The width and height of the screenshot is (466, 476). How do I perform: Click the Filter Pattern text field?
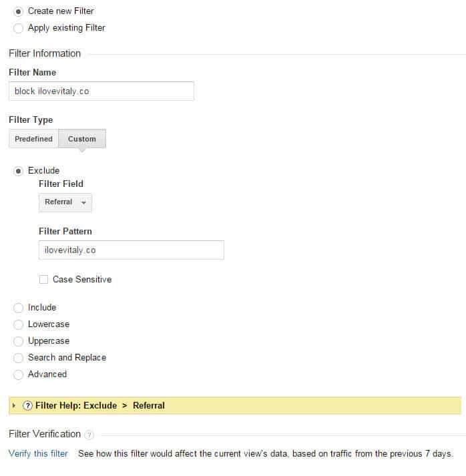132,250
